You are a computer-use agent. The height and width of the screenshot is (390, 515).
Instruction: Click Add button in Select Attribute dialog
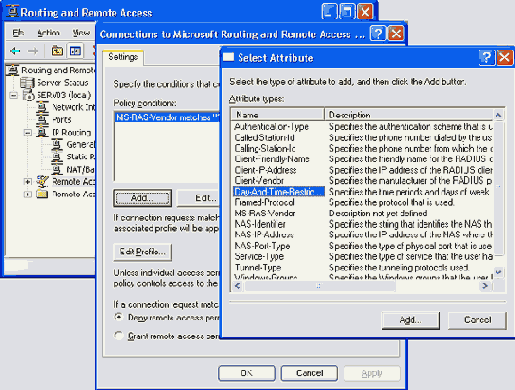[410, 320]
